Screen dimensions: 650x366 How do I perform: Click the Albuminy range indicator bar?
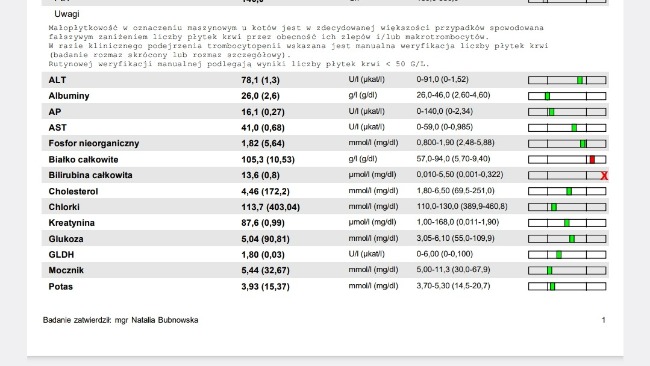pos(567,96)
